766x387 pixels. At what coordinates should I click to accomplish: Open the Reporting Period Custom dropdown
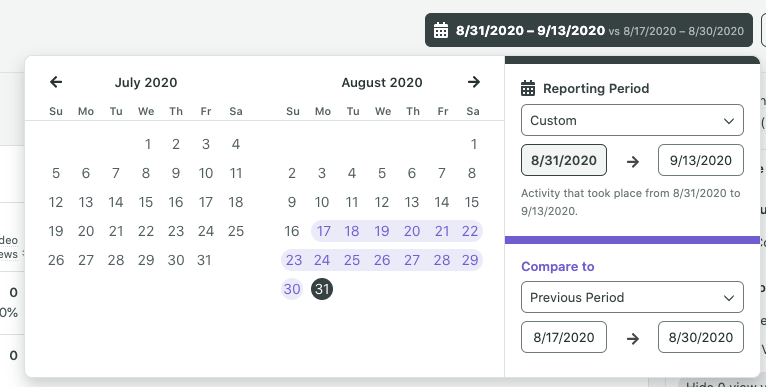pos(632,120)
